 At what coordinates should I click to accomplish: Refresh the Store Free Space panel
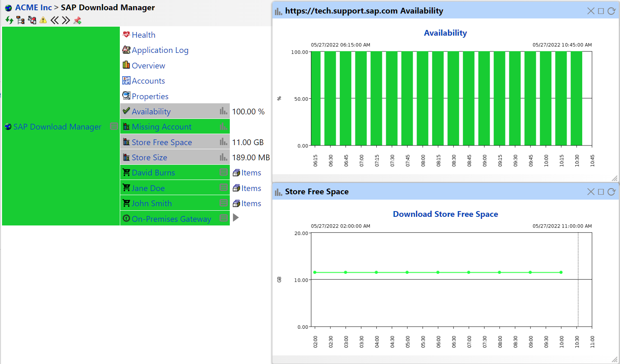pyautogui.click(x=611, y=192)
